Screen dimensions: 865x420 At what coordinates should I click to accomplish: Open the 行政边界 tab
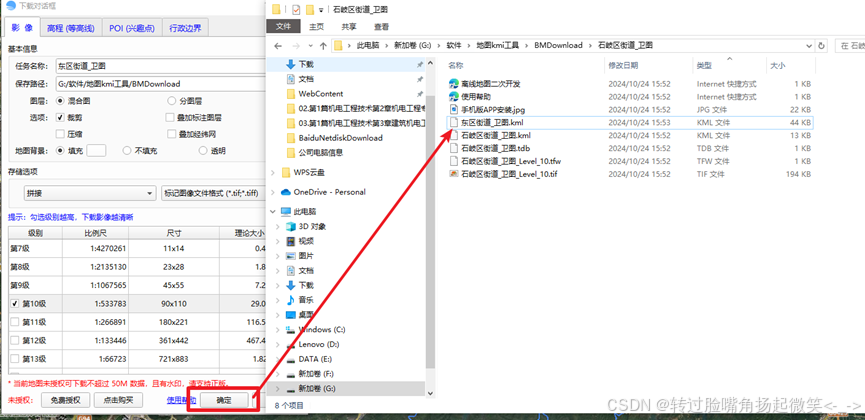(185, 28)
